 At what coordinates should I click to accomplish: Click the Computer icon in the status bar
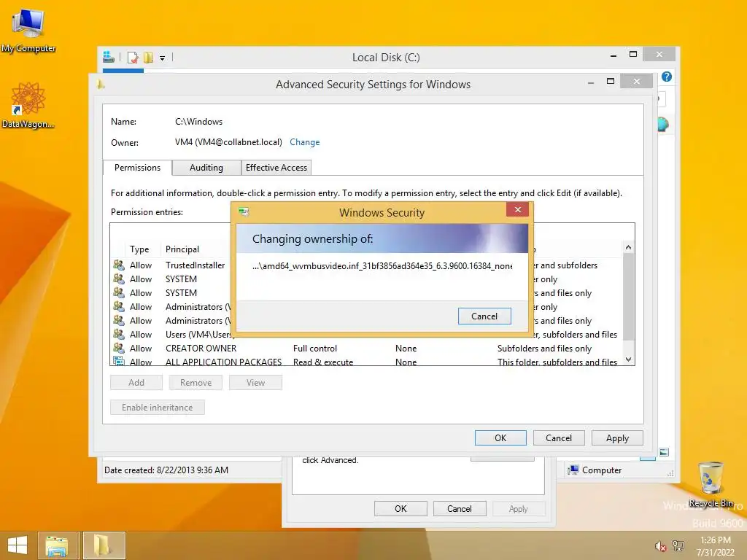click(x=573, y=470)
